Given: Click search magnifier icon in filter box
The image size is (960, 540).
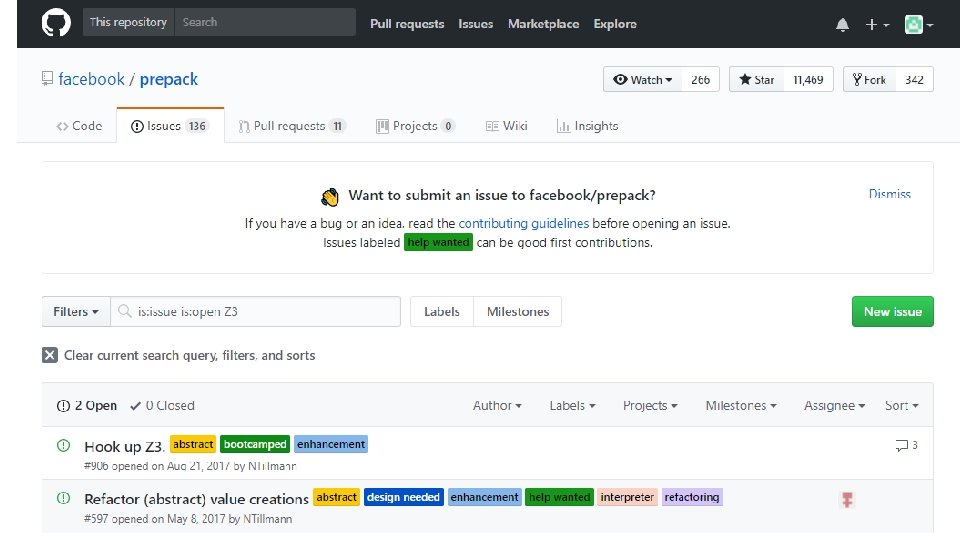Looking at the screenshot, I should 125,312.
